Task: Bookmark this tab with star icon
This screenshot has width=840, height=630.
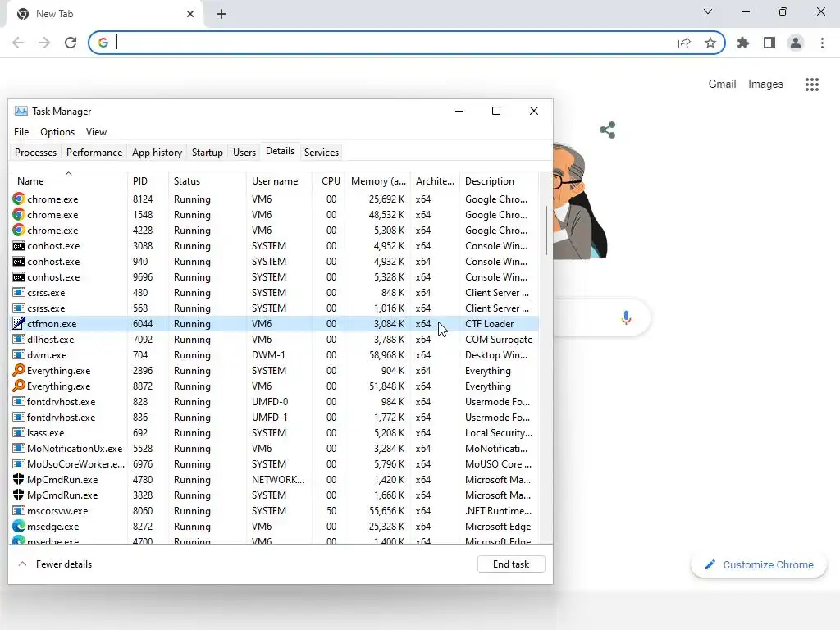Action: [710, 43]
